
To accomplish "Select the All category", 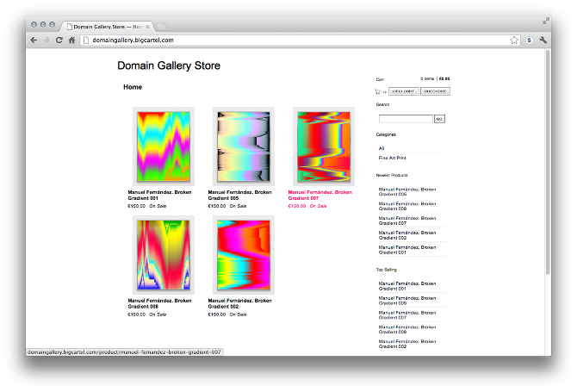I will [382, 148].
